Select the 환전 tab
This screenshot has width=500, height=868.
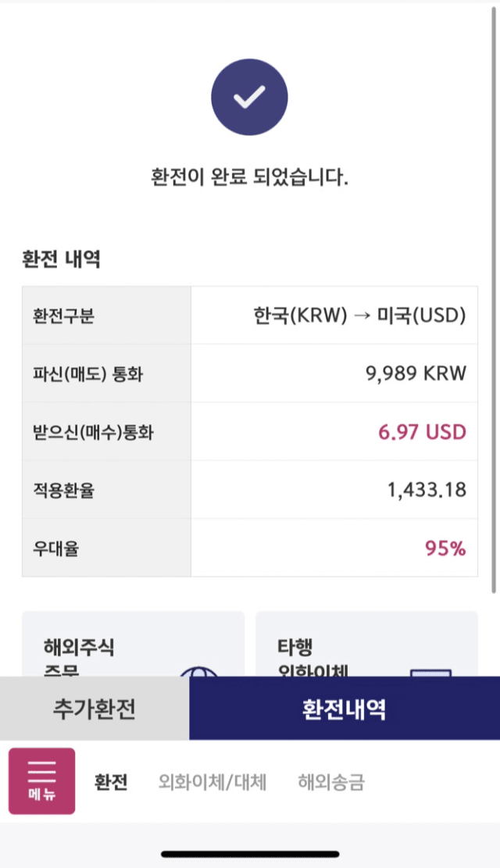(x=111, y=782)
